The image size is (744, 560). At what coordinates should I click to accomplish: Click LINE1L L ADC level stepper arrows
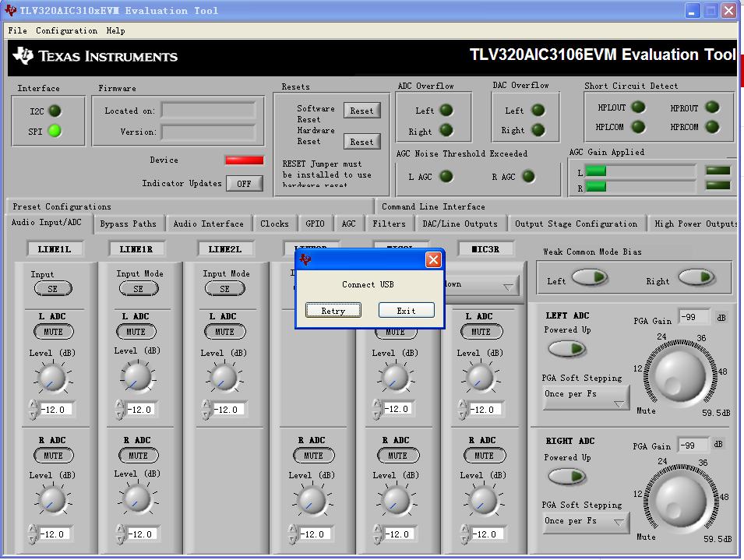[x=32, y=410]
